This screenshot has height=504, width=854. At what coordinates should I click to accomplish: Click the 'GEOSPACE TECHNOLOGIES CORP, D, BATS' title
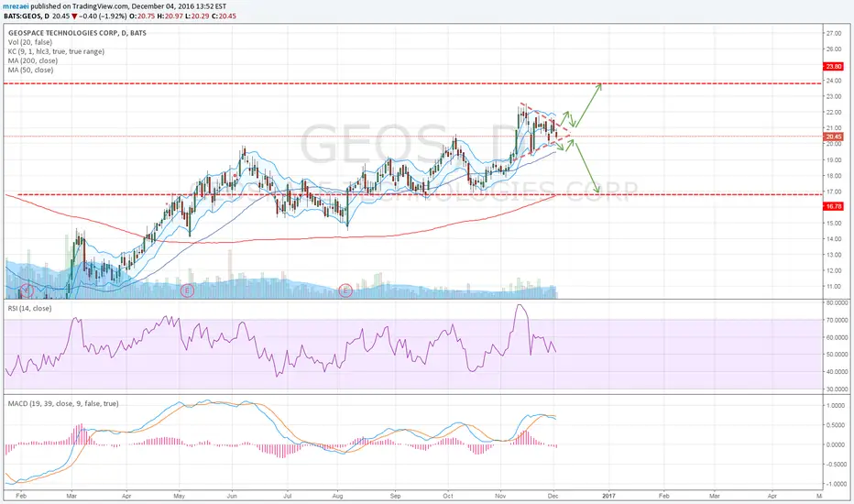(x=77, y=33)
